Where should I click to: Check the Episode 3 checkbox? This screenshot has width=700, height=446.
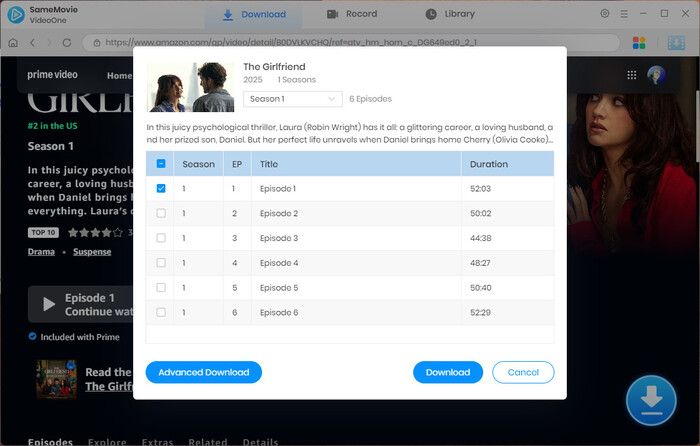[x=161, y=239]
